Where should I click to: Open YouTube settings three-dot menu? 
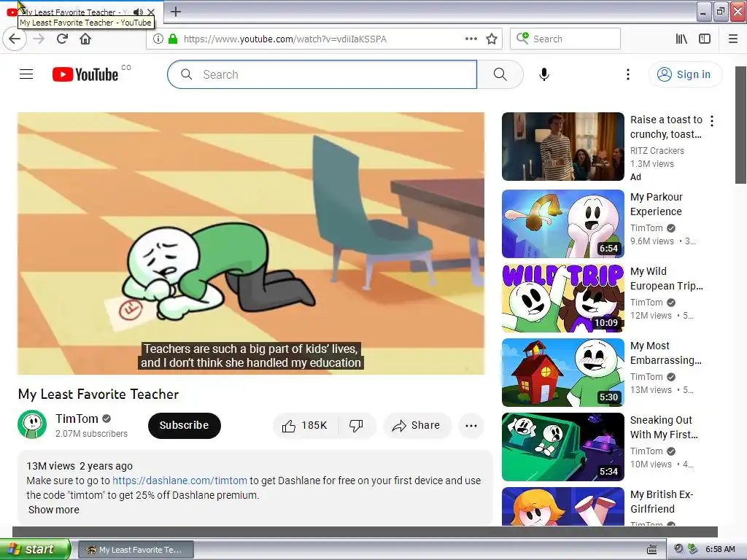(x=628, y=74)
